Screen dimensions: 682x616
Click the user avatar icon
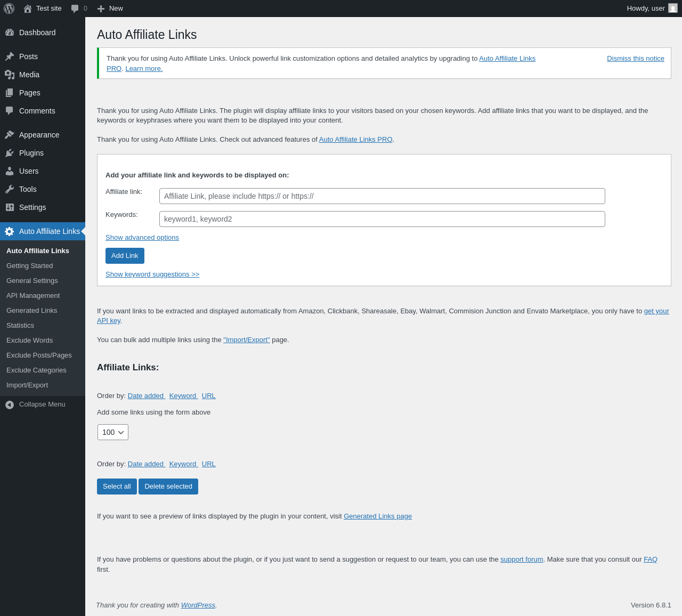[673, 9]
